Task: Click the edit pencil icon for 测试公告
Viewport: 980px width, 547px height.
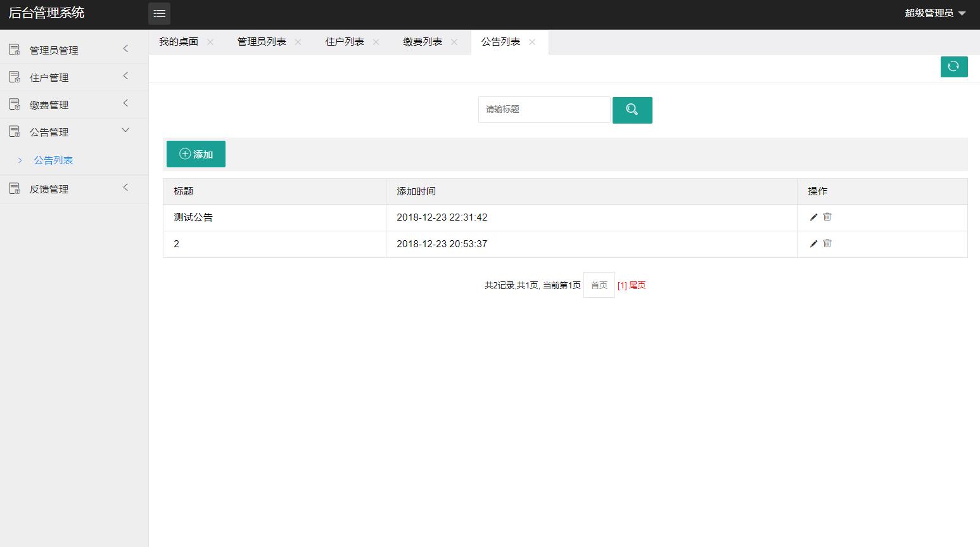Action: 813,217
